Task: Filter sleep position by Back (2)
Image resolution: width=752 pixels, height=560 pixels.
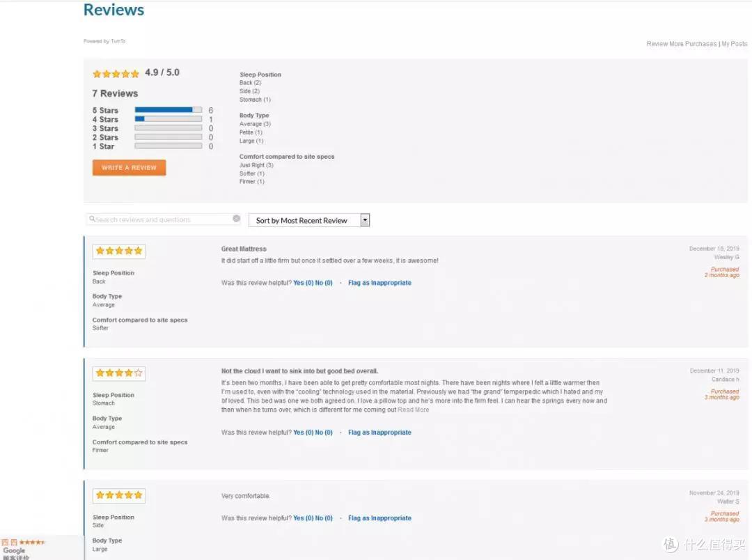Action: tap(251, 83)
